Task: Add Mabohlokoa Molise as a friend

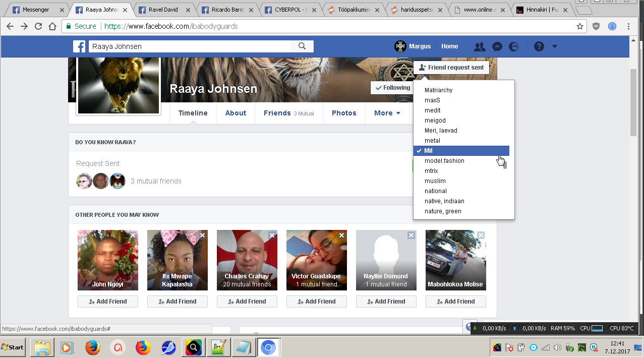Action: tap(456, 302)
